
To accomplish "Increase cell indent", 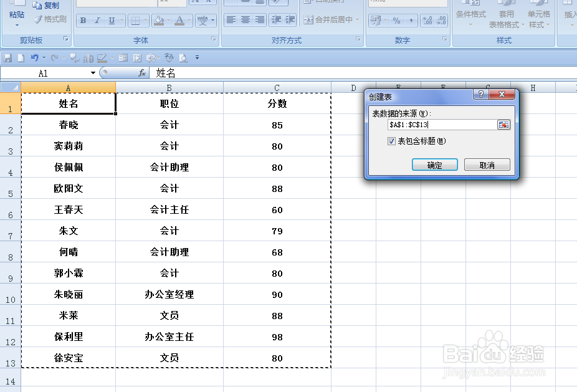I will pyautogui.click(x=290, y=19).
